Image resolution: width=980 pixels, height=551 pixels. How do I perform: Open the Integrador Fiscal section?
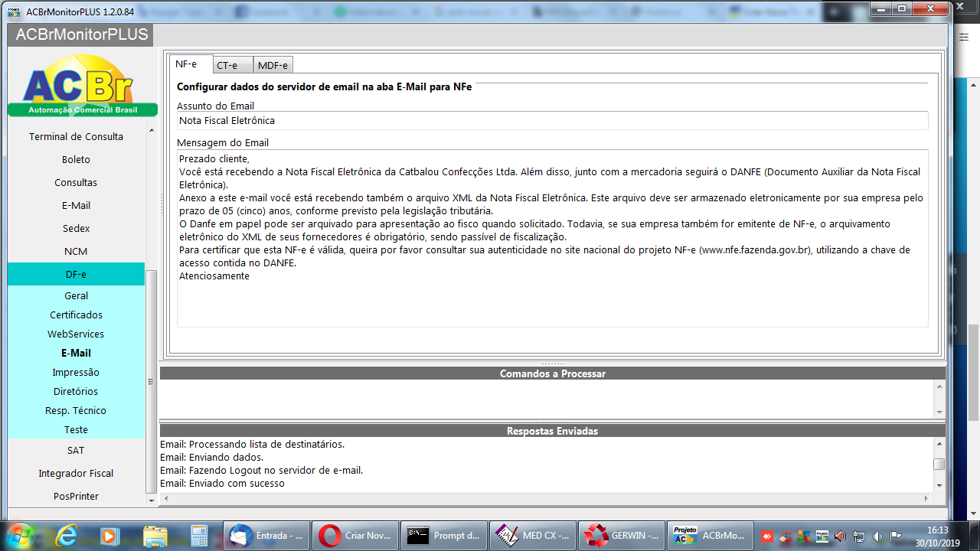tap(76, 473)
